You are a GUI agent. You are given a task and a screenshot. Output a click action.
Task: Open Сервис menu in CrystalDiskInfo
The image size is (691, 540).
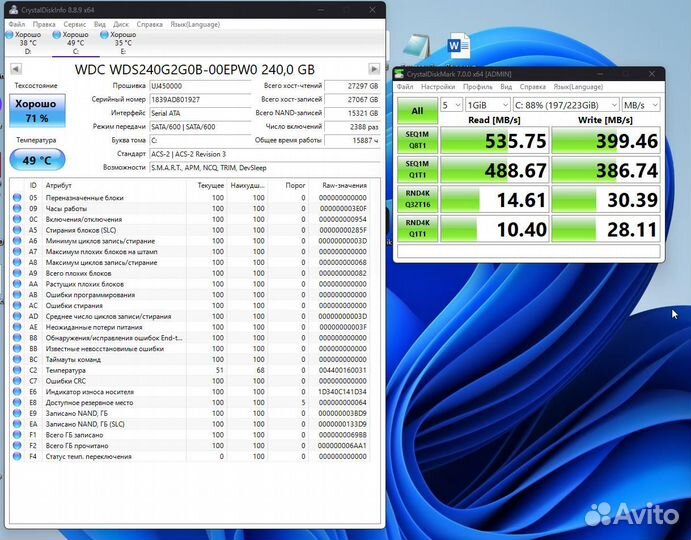click(x=74, y=24)
